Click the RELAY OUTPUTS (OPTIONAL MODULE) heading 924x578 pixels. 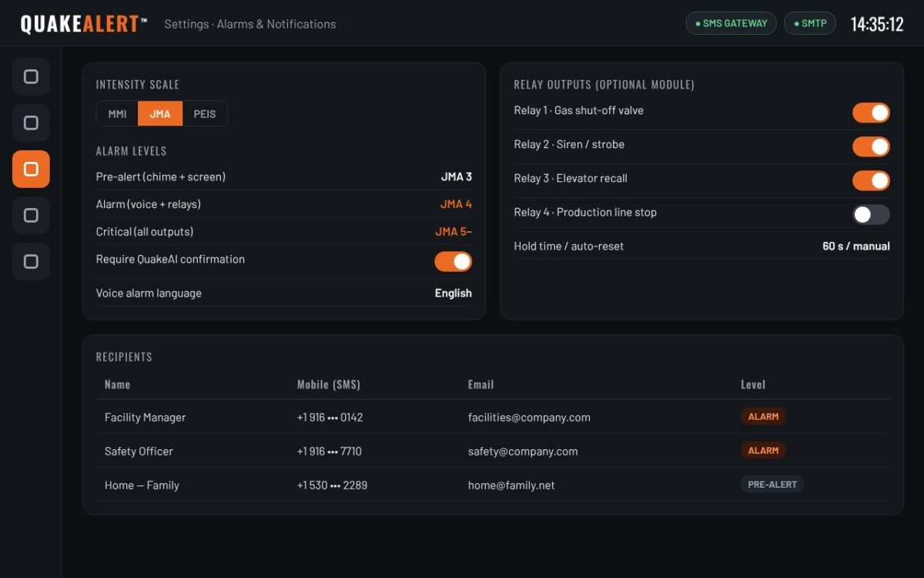click(x=604, y=85)
